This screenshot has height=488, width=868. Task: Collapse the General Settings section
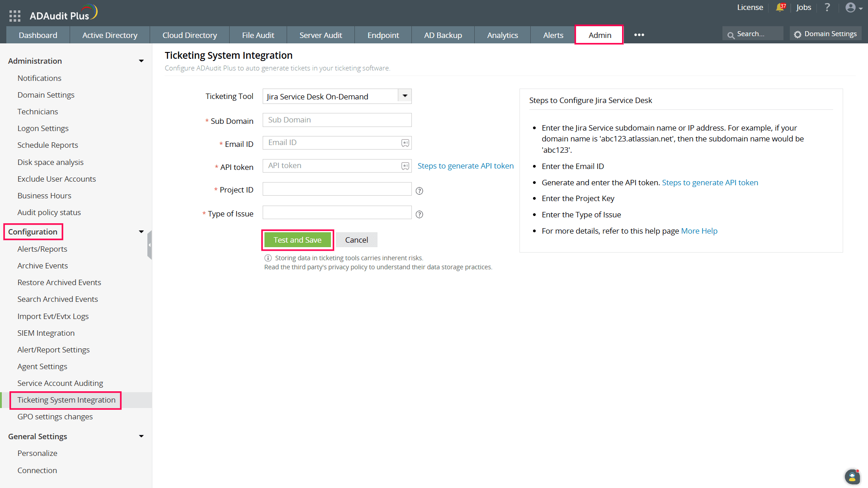pos(141,436)
